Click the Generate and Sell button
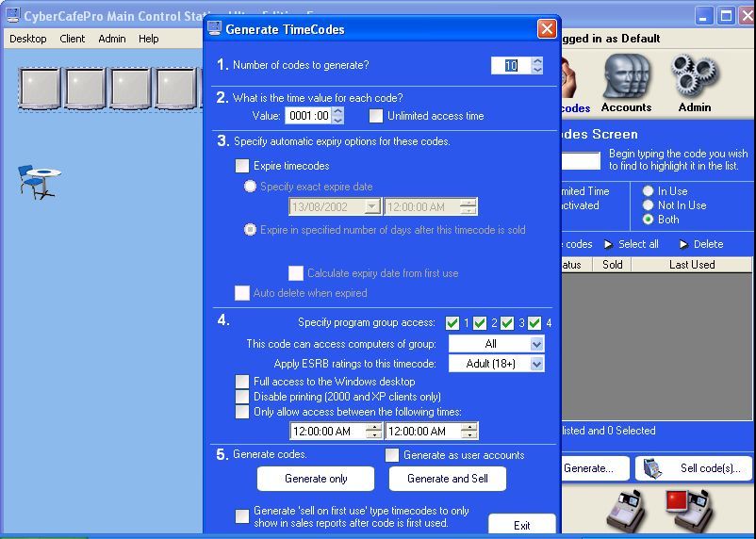This screenshot has height=539, width=756. tap(448, 479)
